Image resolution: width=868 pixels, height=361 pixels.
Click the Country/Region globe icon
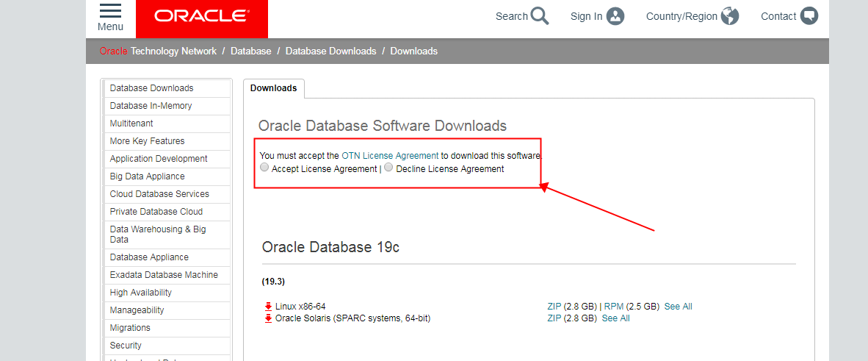pyautogui.click(x=730, y=16)
